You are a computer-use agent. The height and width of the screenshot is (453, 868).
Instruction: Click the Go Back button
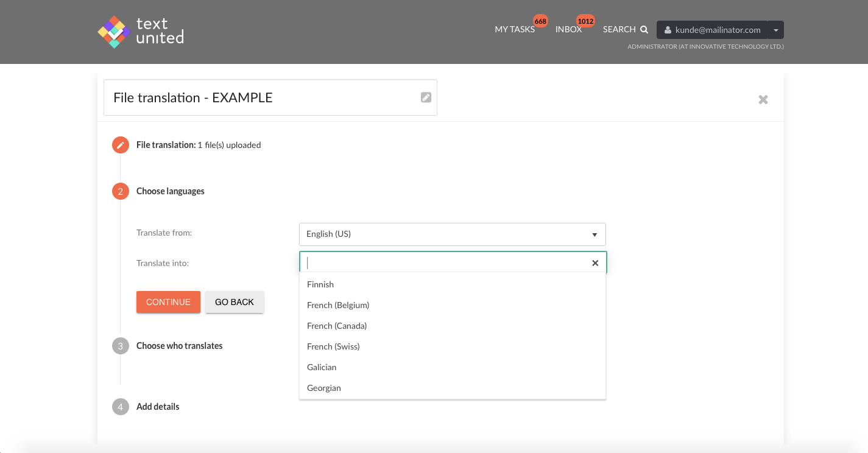[x=235, y=302]
